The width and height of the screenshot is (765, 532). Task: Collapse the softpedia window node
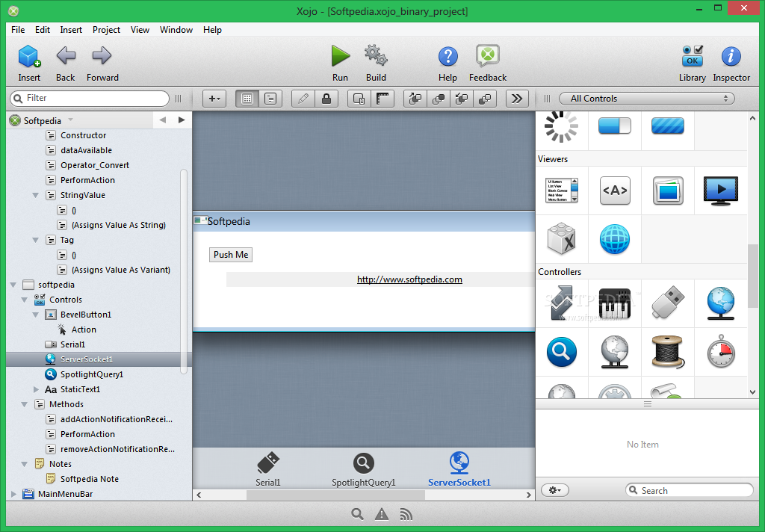coord(13,285)
